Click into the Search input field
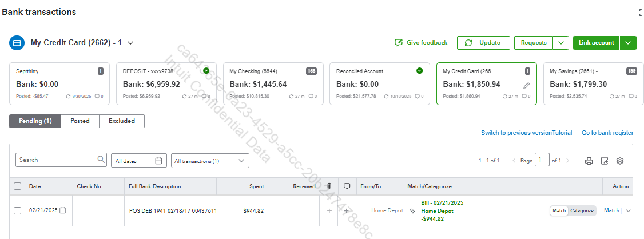The image size is (644, 239). click(56, 160)
